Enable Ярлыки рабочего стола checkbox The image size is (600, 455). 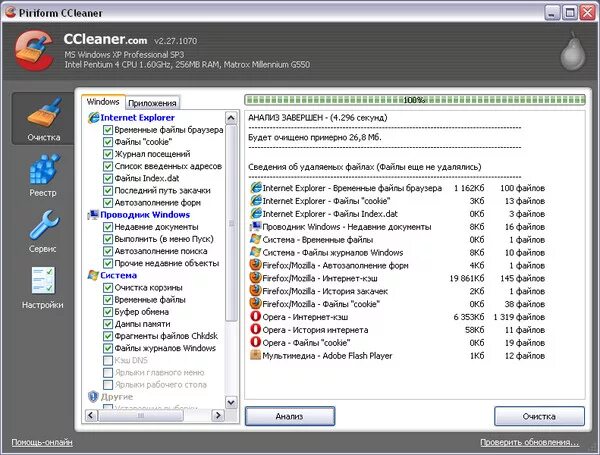(108, 385)
